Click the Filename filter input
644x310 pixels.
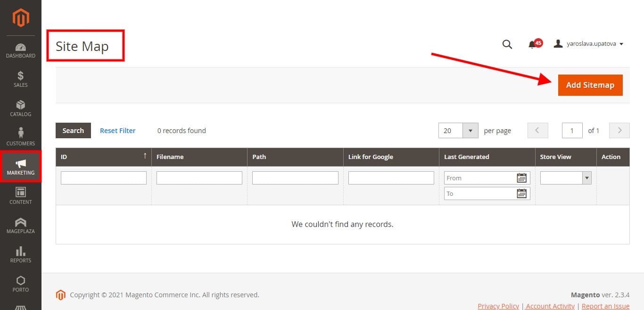tap(199, 178)
